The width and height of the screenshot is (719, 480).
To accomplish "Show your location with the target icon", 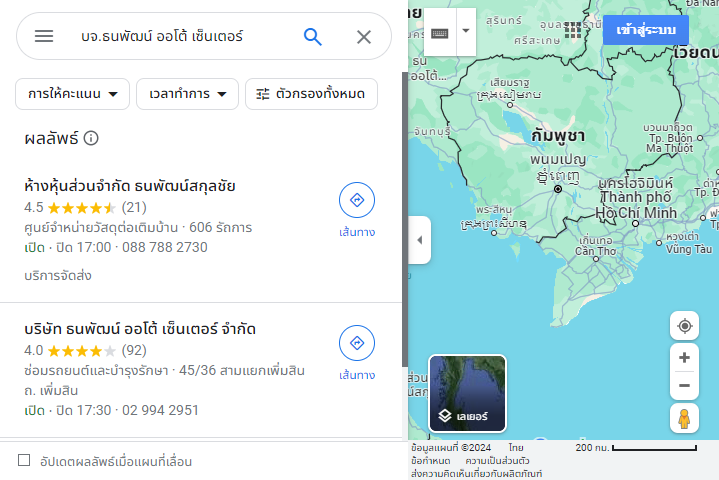I will pyautogui.click(x=685, y=326).
